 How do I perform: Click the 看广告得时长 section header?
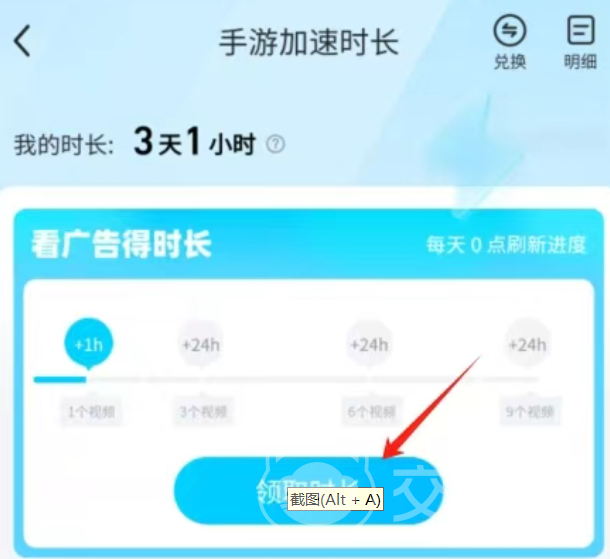(121, 244)
